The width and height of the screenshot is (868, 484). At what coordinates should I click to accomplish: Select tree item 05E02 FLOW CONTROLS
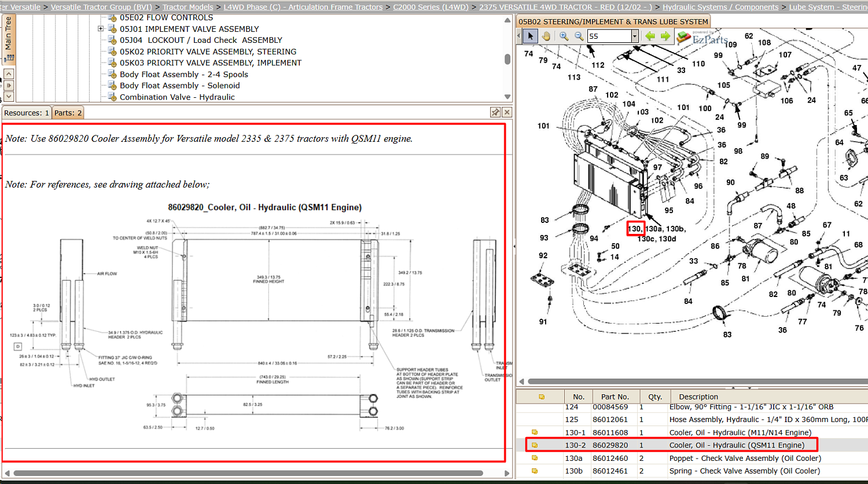(x=167, y=18)
